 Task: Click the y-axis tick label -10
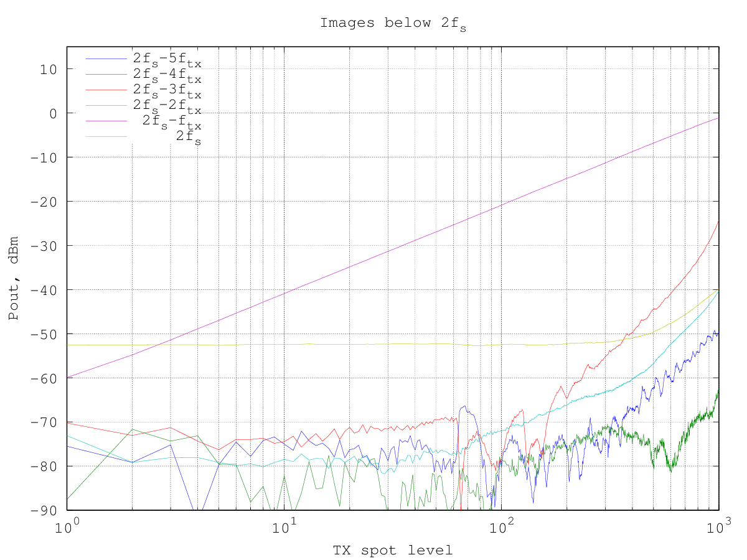(x=45, y=157)
